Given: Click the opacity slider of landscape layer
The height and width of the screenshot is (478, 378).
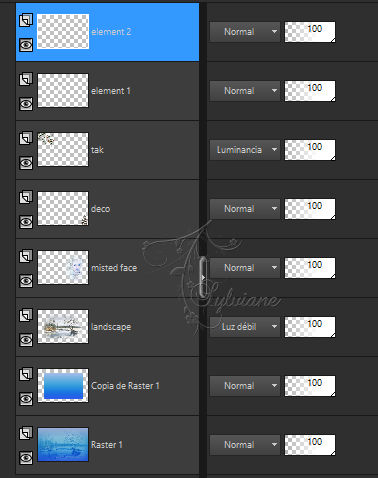Looking at the screenshot, I should tap(310, 327).
